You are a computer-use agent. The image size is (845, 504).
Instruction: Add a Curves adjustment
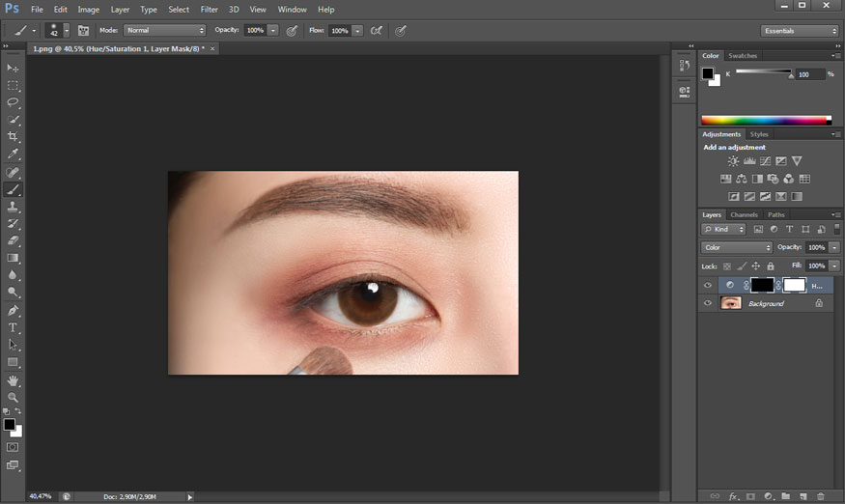click(765, 160)
